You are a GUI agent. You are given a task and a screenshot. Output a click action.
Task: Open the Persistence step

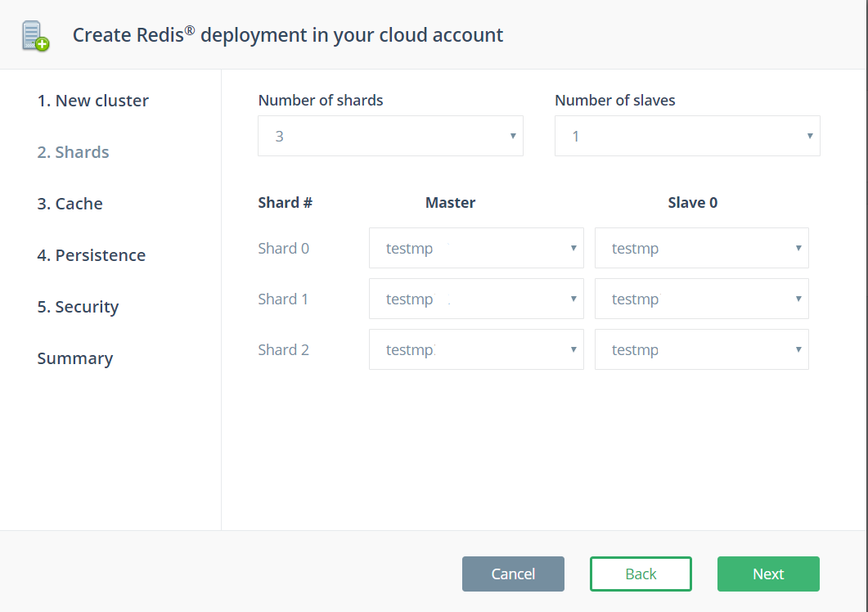[x=91, y=255]
